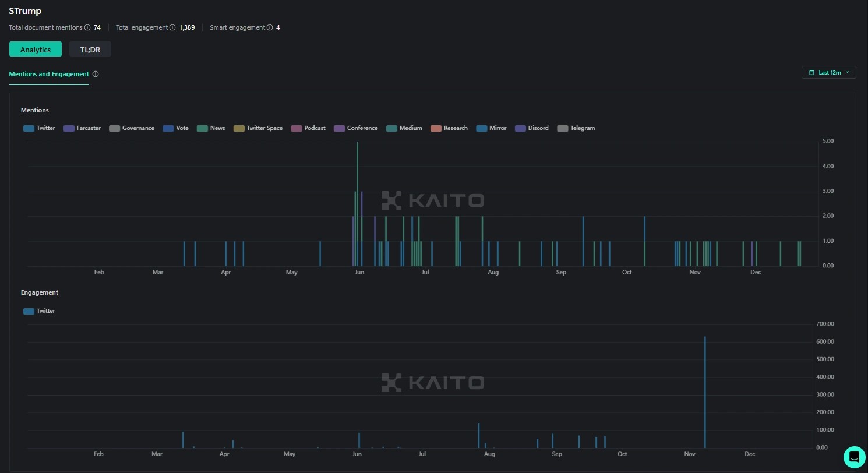Toggle the Twitter Space legend entry

coord(258,128)
